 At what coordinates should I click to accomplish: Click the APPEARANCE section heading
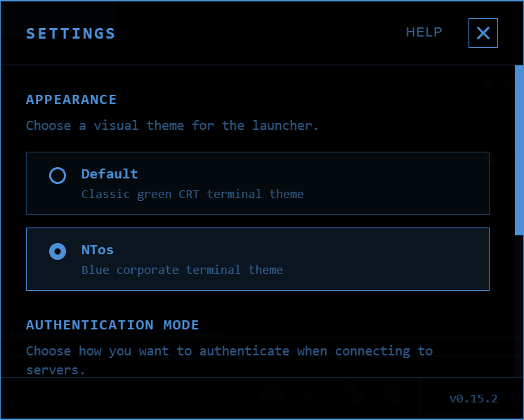pos(71,100)
